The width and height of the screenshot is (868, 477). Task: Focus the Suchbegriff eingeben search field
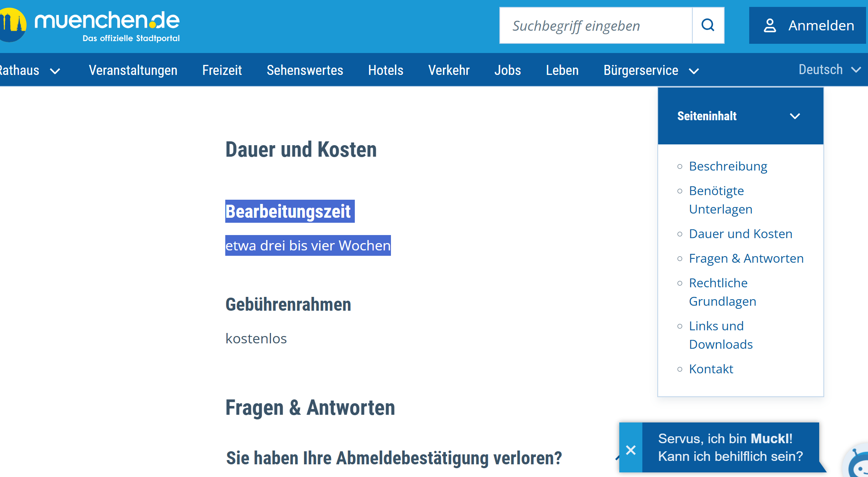[x=596, y=26]
